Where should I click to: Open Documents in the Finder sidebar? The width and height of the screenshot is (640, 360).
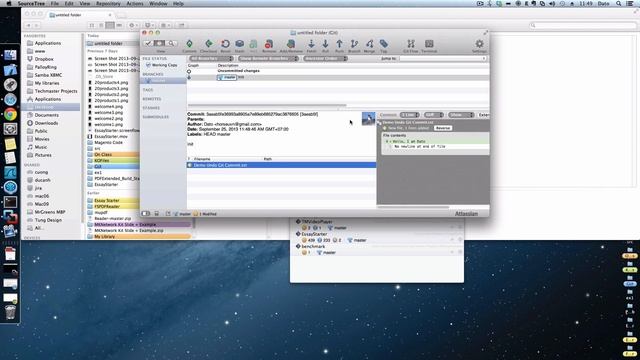tap(42, 115)
